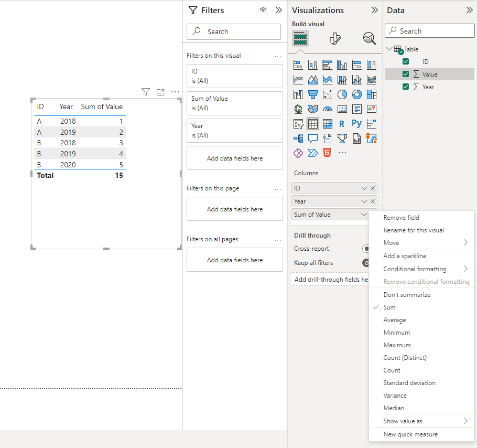This screenshot has height=448, width=477.
Task: Open dropdown for Year column field
Action: pyautogui.click(x=364, y=201)
